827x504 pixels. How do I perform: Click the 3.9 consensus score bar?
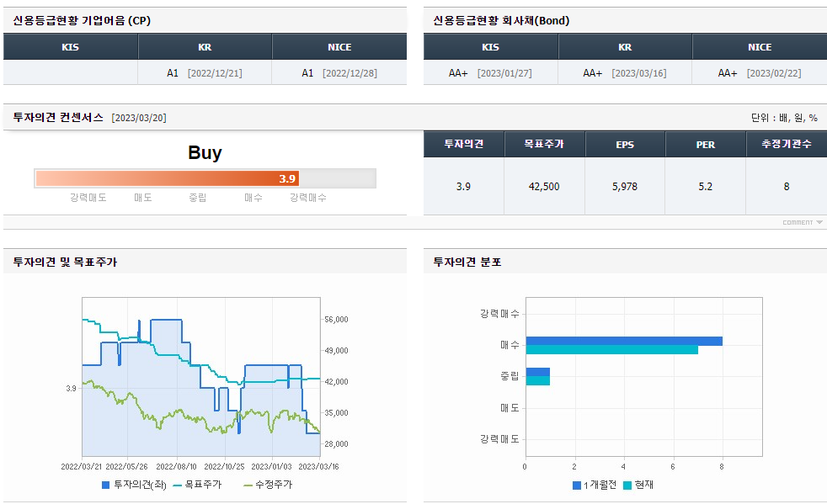pyautogui.click(x=168, y=178)
